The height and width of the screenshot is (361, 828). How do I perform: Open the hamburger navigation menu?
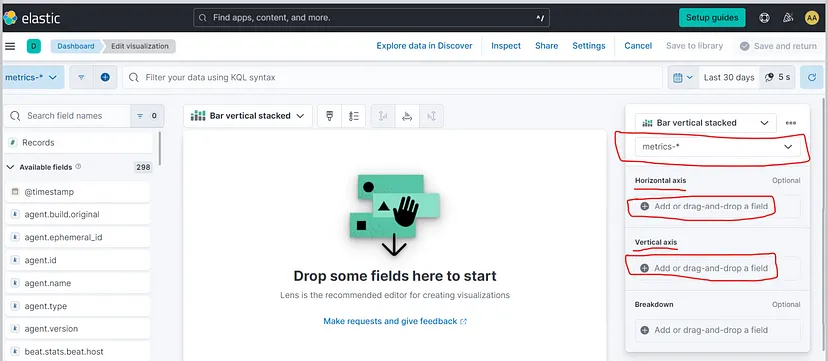coord(10,46)
